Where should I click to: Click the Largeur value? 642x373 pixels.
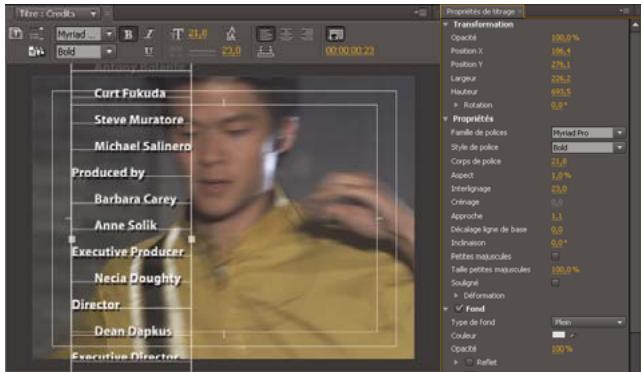pyautogui.click(x=561, y=78)
